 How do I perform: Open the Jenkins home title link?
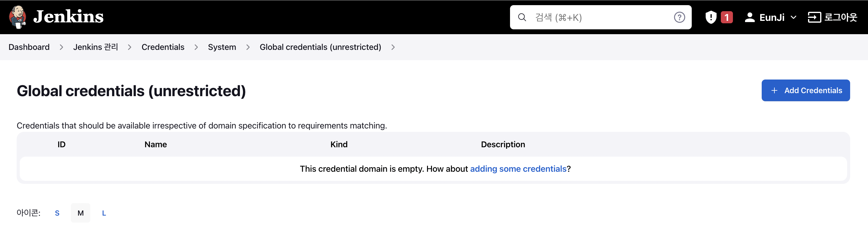coord(68,17)
